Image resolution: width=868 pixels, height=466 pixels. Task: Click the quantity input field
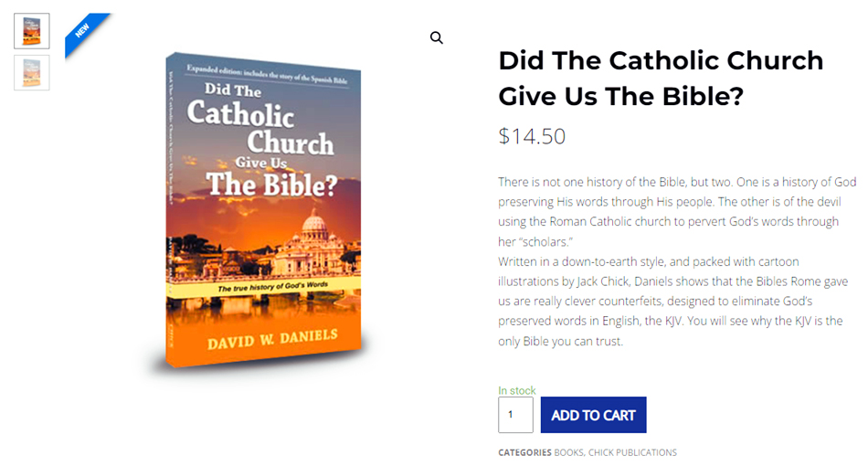coord(515,415)
